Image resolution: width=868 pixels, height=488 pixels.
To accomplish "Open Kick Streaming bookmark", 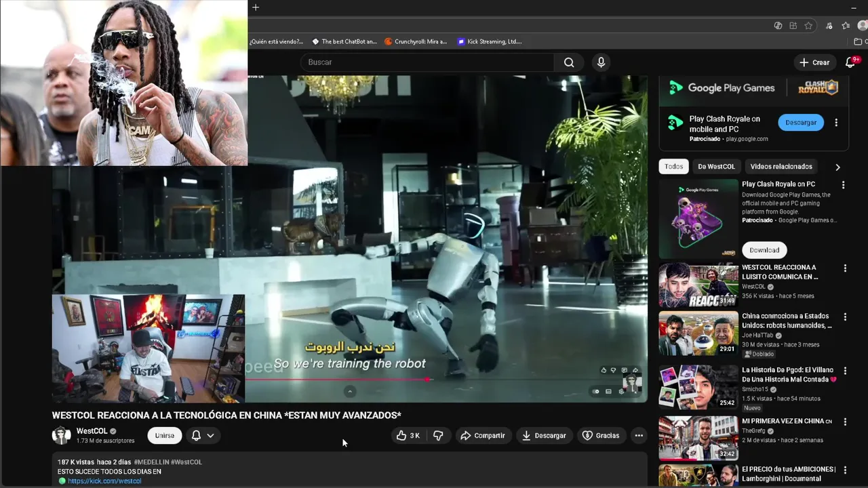I will tap(489, 41).
